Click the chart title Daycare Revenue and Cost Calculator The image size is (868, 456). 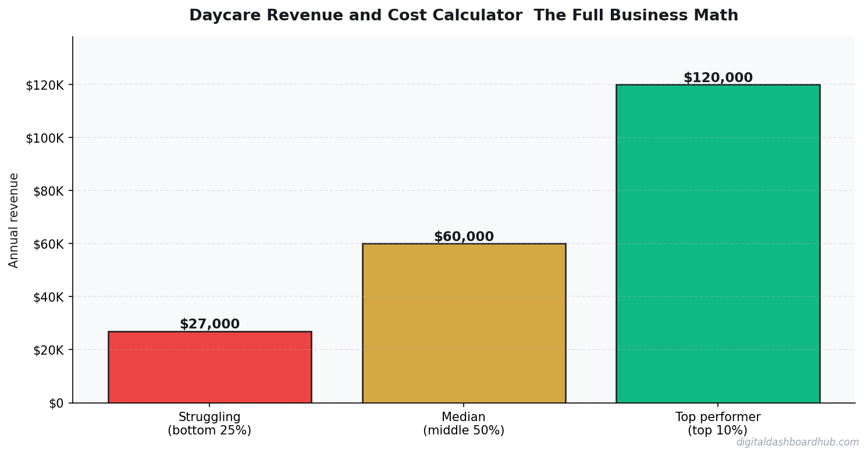coord(464,16)
